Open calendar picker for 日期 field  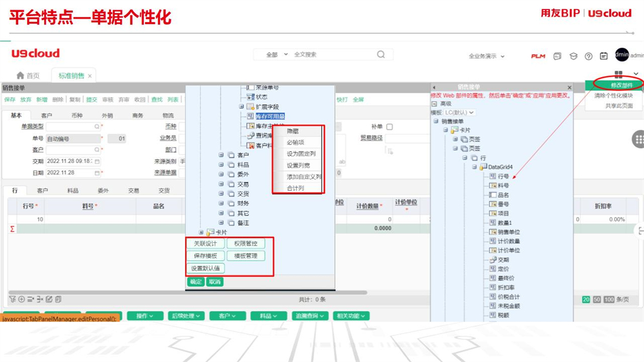pos(97,173)
